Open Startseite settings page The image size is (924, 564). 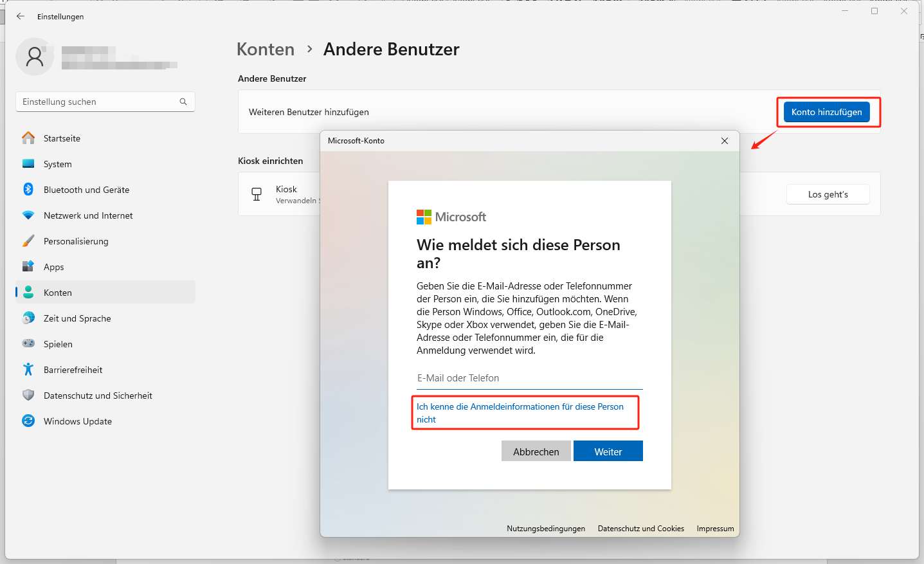click(x=105, y=138)
